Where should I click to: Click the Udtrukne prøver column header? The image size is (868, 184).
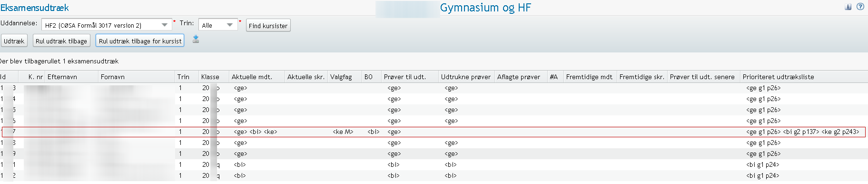pos(466,77)
